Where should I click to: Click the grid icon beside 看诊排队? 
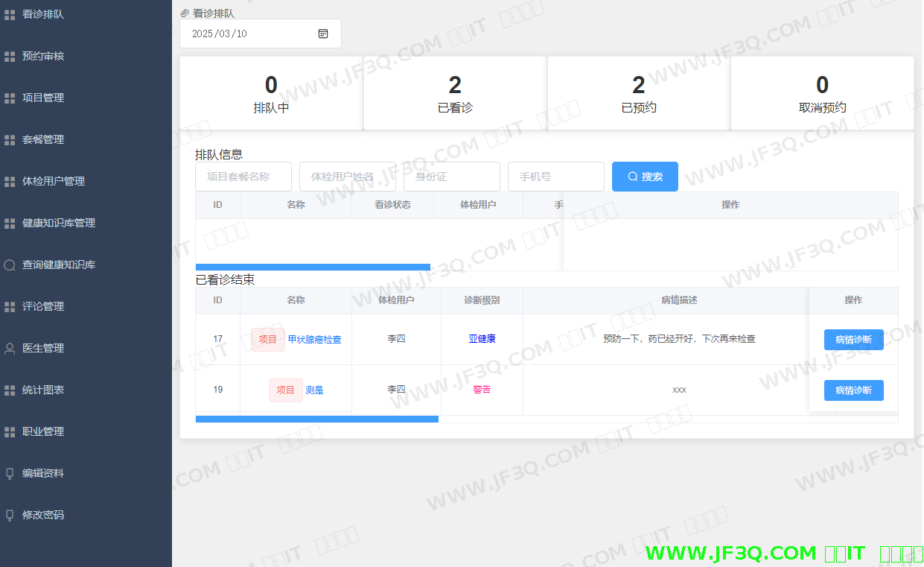(10, 14)
